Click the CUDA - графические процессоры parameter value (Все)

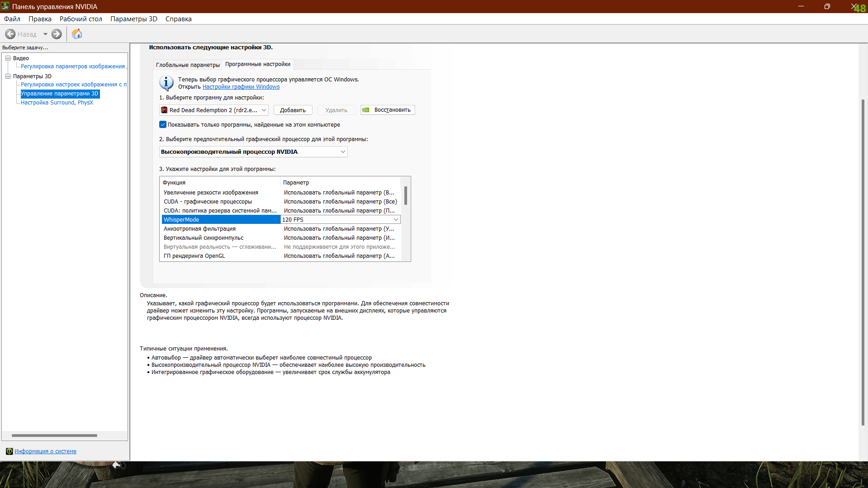pos(341,201)
